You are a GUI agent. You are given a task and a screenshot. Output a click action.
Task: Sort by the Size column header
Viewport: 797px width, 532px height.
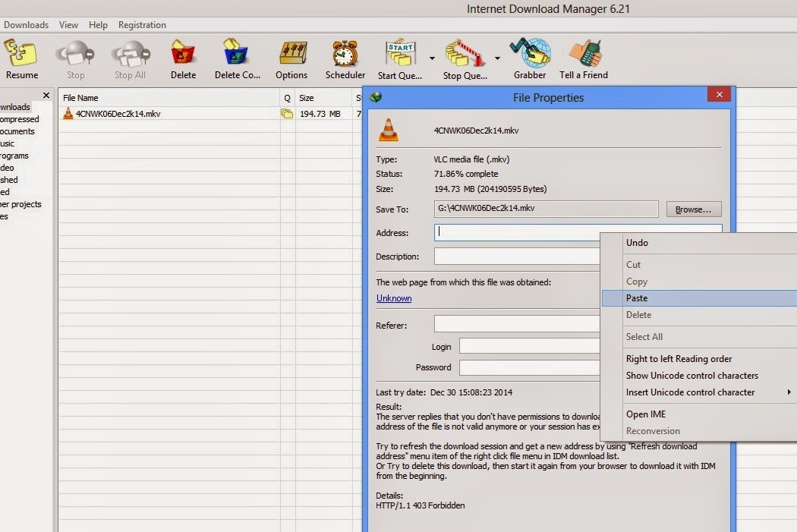324,98
